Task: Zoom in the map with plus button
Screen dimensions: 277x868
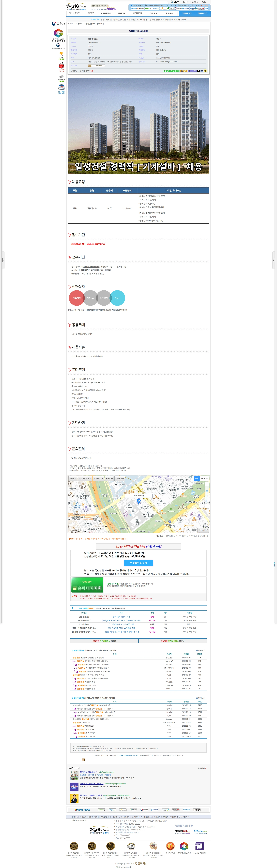Action: tap(207, 484)
